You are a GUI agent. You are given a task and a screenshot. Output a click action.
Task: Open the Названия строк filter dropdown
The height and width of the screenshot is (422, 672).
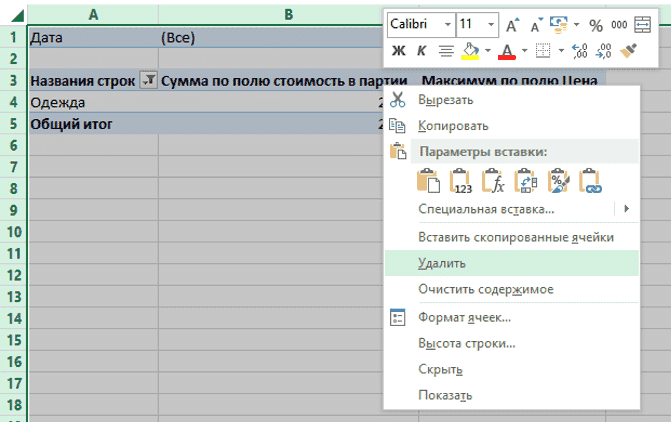tap(148, 81)
